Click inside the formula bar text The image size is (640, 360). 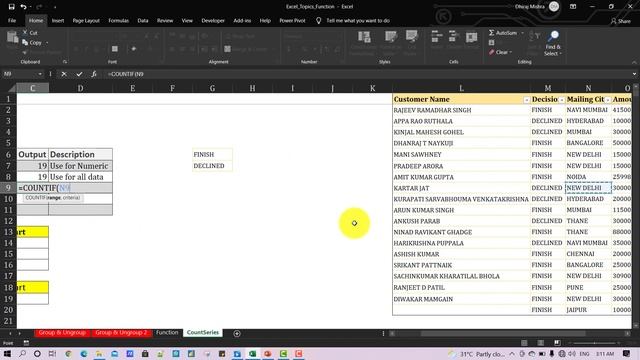pos(126,74)
